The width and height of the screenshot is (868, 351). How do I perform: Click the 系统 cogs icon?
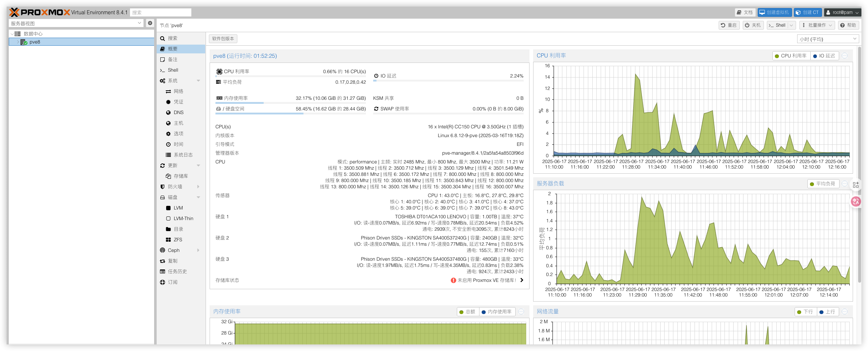tap(162, 81)
